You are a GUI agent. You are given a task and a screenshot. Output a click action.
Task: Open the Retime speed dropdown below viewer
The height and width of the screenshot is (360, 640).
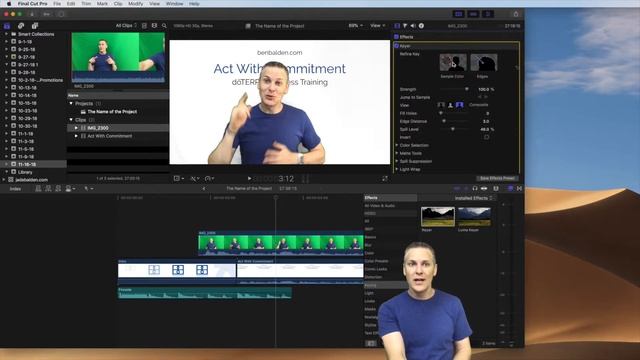click(209, 178)
